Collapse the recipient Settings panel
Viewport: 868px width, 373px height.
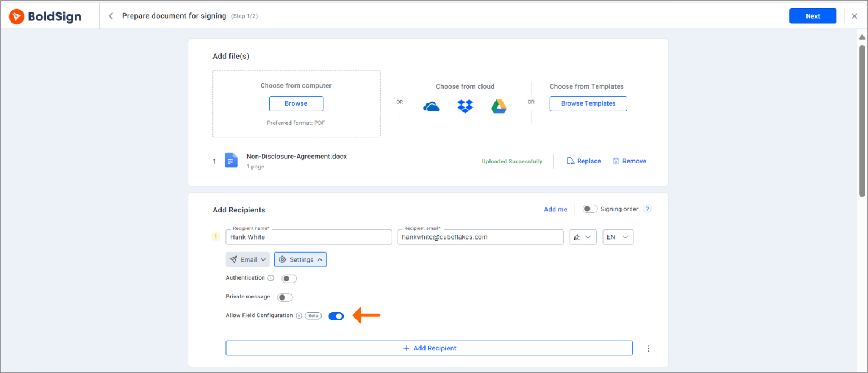(x=300, y=260)
